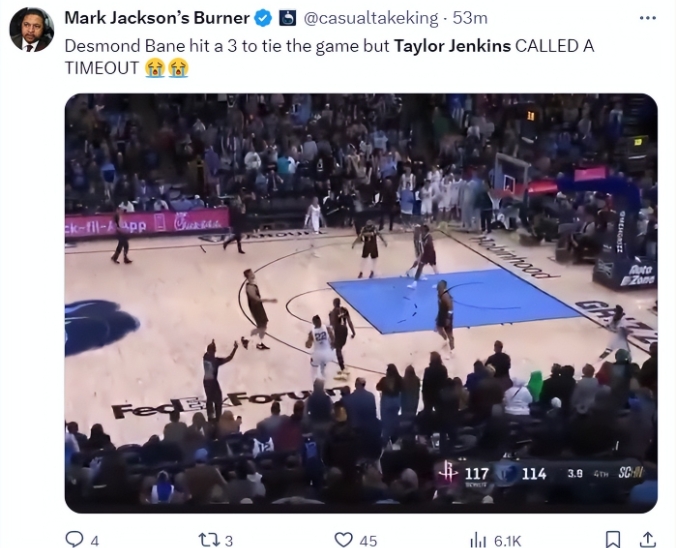Viewport: 692px width, 548px height.
Task: Open the Mark Jackson's Burner display name
Action: [x=157, y=18]
